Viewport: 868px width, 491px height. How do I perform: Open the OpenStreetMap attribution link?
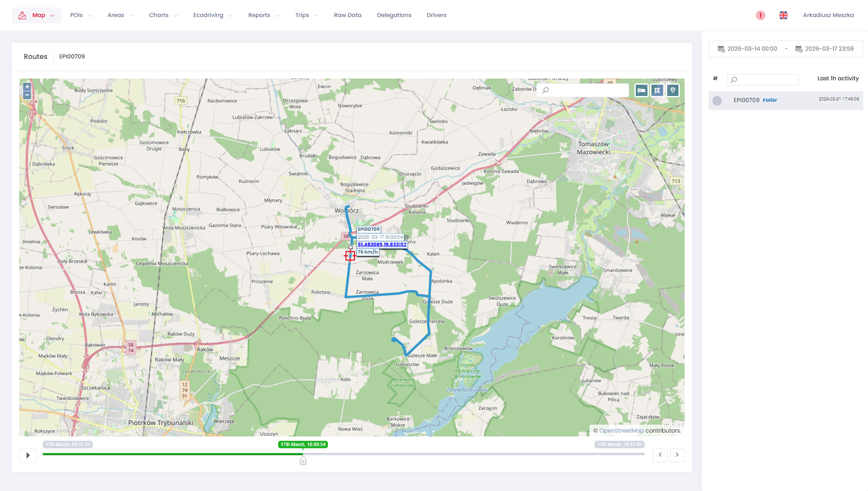621,430
